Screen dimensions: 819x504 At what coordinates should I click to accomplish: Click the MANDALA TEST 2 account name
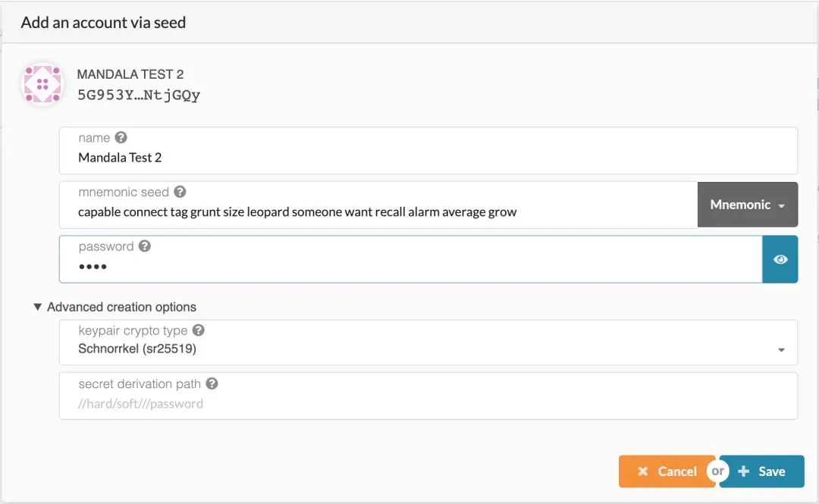click(130, 74)
